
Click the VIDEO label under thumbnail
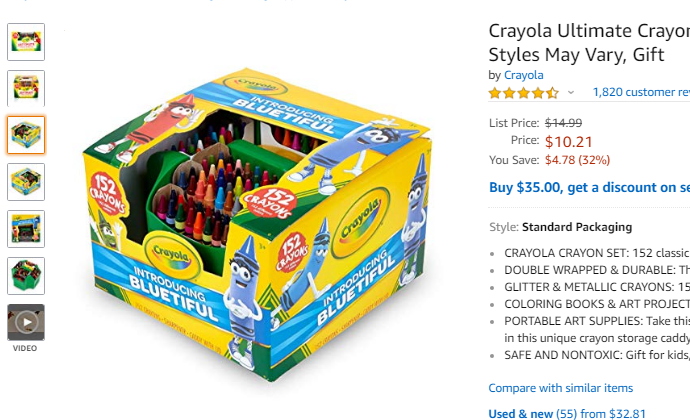[x=25, y=348]
